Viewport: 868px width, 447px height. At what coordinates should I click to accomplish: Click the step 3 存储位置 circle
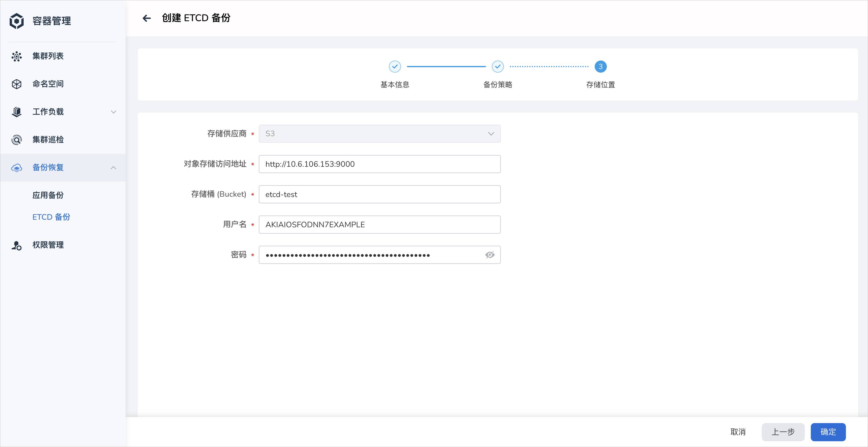(600, 67)
